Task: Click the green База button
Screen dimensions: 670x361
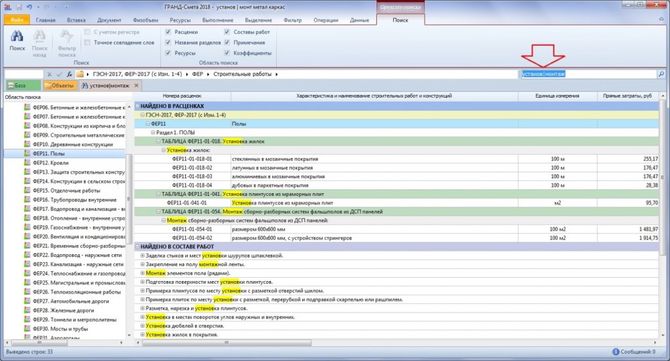Action: tap(22, 85)
